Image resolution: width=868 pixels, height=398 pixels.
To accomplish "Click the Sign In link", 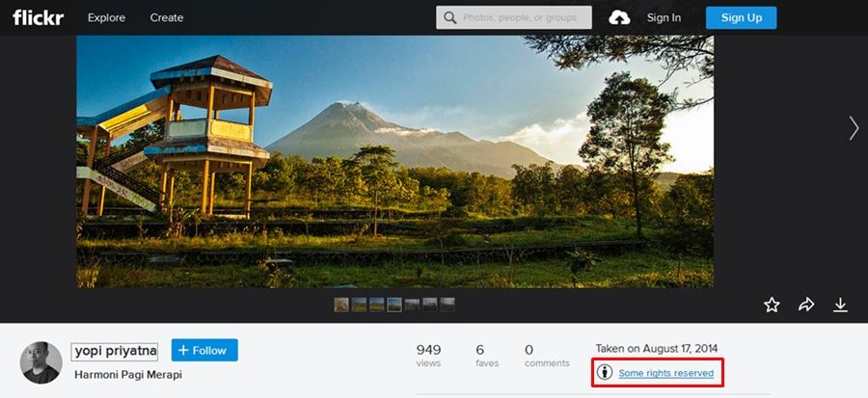I will tap(664, 17).
